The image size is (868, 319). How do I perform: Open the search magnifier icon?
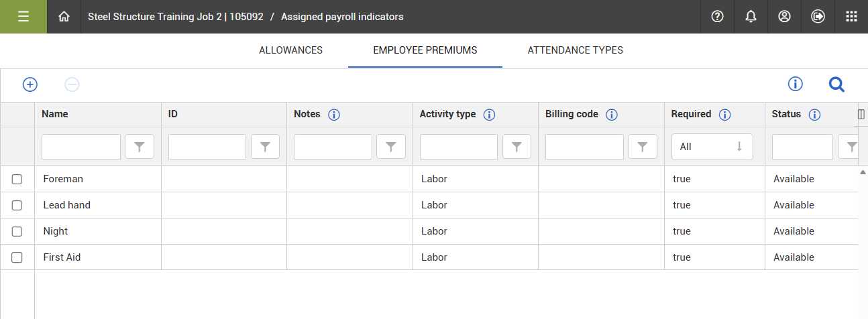(836, 84)
